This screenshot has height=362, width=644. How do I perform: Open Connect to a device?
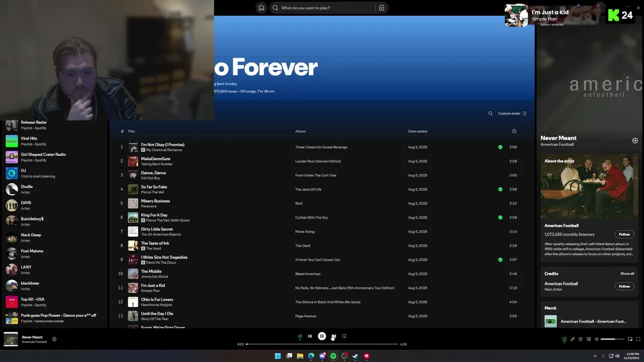(588, 339)
